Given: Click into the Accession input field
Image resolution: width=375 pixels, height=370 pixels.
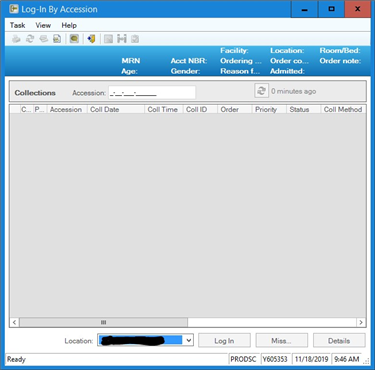Looking at the screenshot, I should point(152,93).
